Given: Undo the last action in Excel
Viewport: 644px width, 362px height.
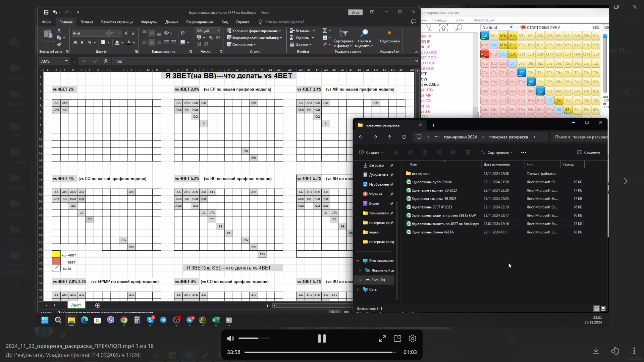Looking at the screenshot, I should coord(55,12).
